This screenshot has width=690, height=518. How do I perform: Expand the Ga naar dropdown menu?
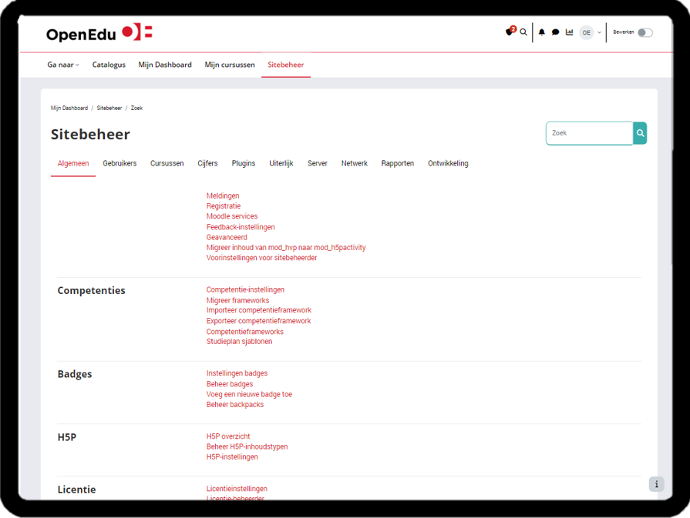[63, 65]
